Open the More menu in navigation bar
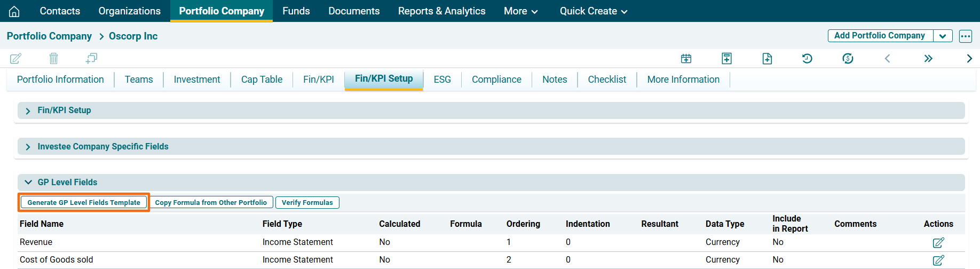This screenshot has width=980, height=269. (x=520, y=11)
